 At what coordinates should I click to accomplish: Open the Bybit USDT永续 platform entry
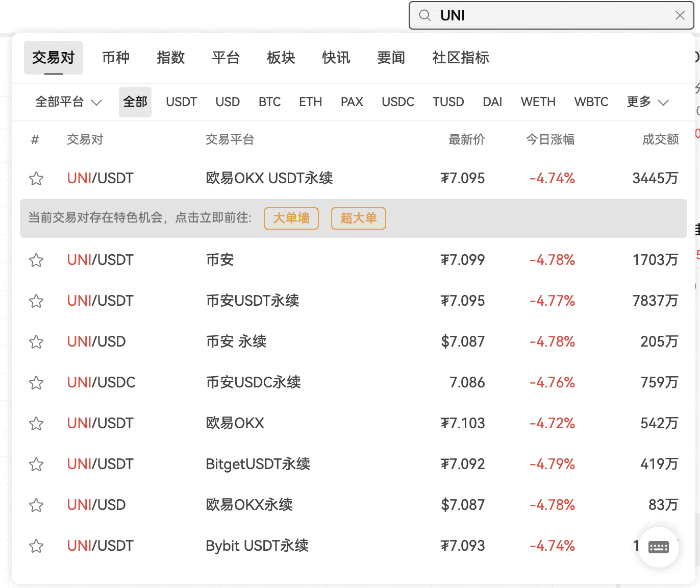[257, 546]
